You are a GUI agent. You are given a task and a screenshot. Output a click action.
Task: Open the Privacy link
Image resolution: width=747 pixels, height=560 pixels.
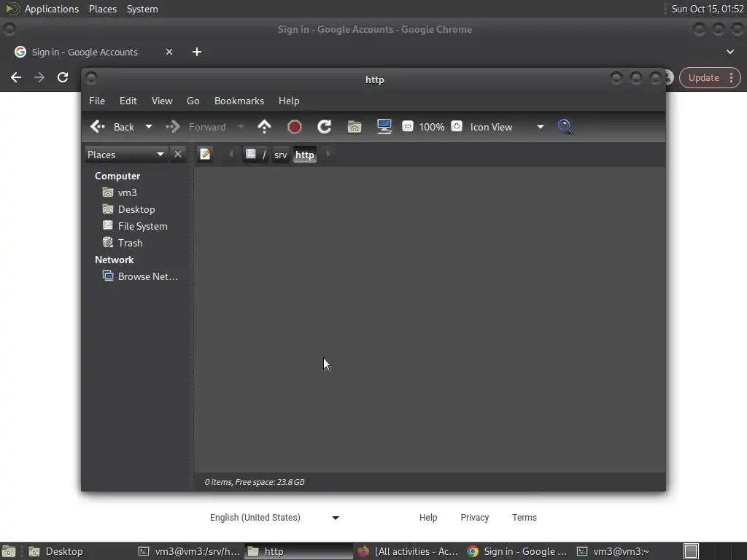pos(474,518)
